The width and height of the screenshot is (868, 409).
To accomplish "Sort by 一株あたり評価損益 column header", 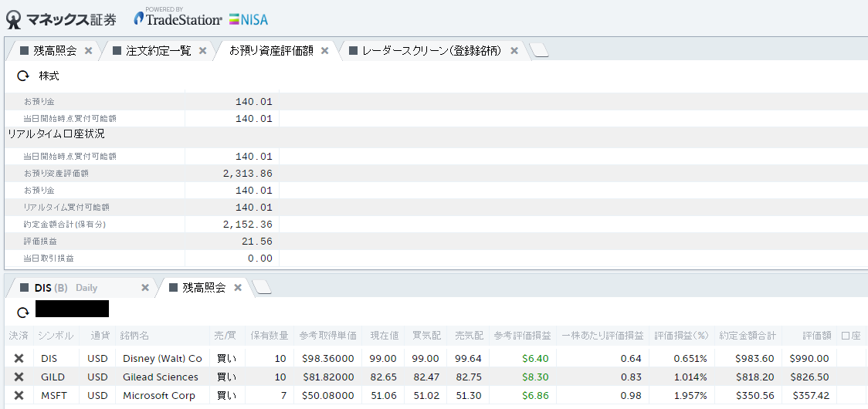I will click(x=602, y=336).
